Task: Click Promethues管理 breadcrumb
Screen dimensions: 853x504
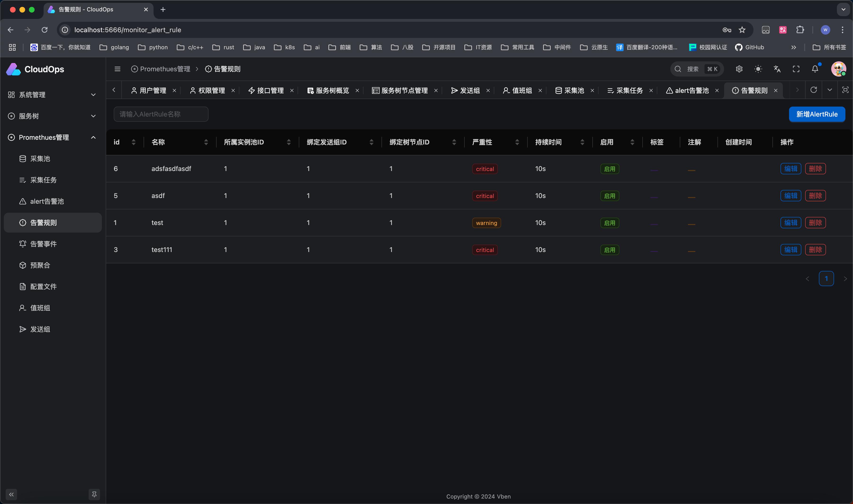Action: [161, 69]
